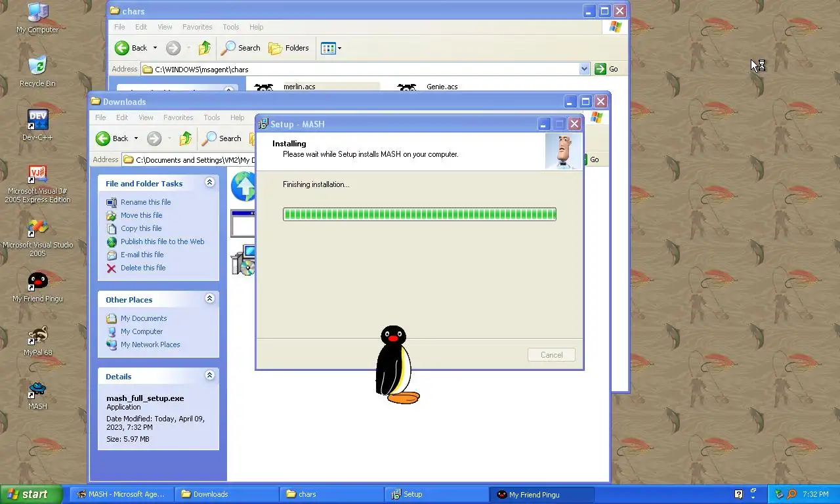840x504 pixels.
Task: Select Microsoft Visual Studio 2005 desktop shortcut
Action: (37, 238)
